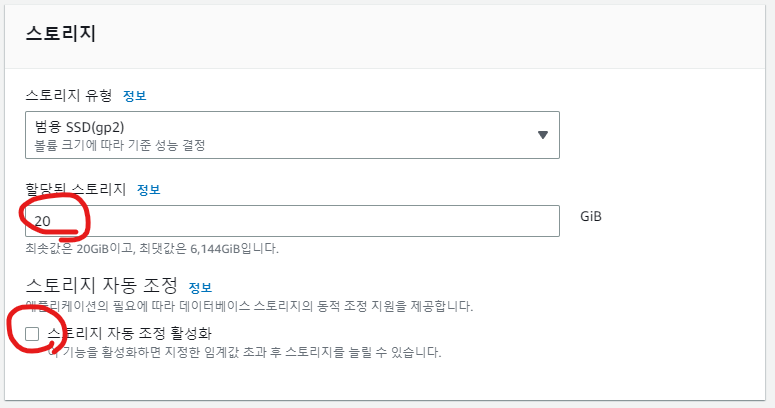Click the 스토리지 자동 조정 heading

click(101, 285)
